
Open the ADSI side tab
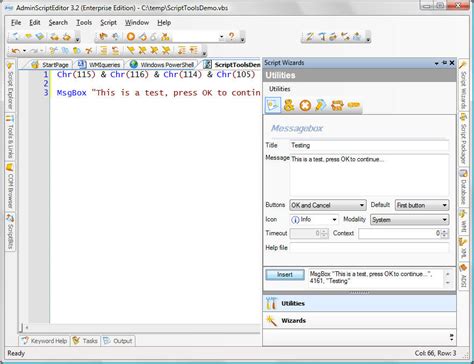[463, 276]
